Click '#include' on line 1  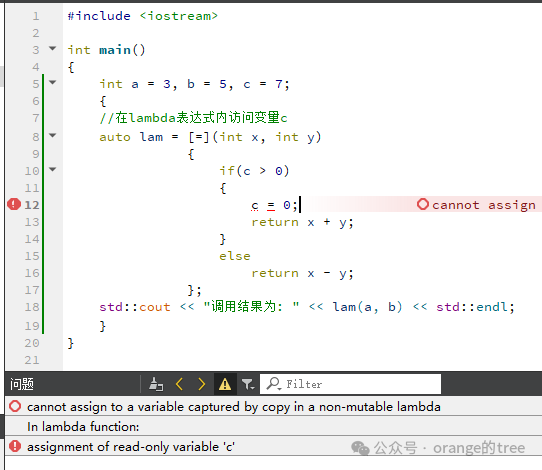point(99,16)
